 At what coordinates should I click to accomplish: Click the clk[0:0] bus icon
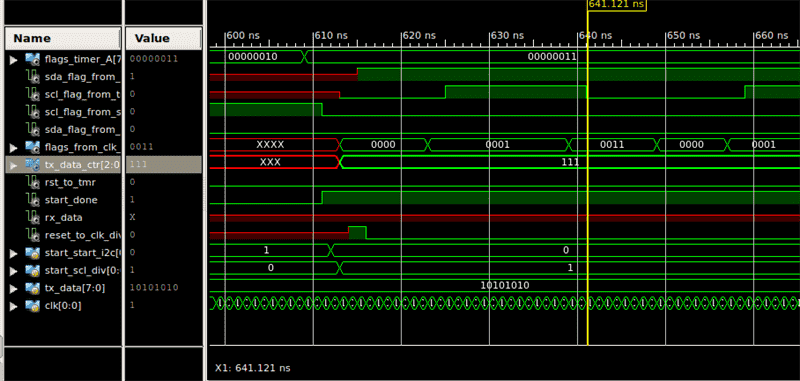(x=33, y=306)
